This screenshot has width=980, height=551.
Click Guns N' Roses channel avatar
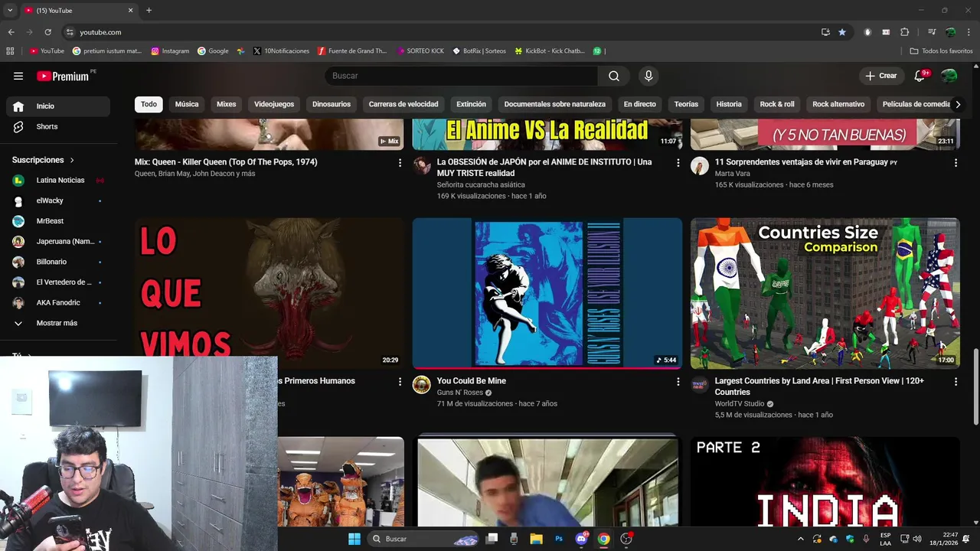coord(422,384)
